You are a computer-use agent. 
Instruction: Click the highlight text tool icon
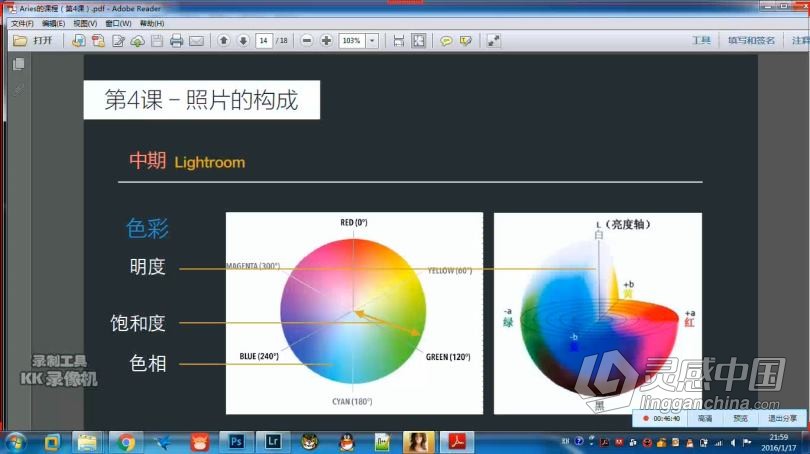(x=465, y=41)
